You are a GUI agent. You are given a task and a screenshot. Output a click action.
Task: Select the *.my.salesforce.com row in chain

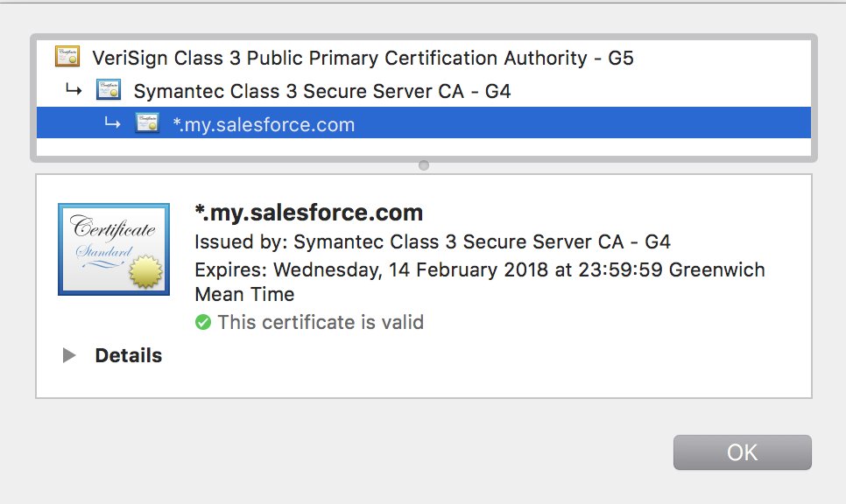[424, 122]
